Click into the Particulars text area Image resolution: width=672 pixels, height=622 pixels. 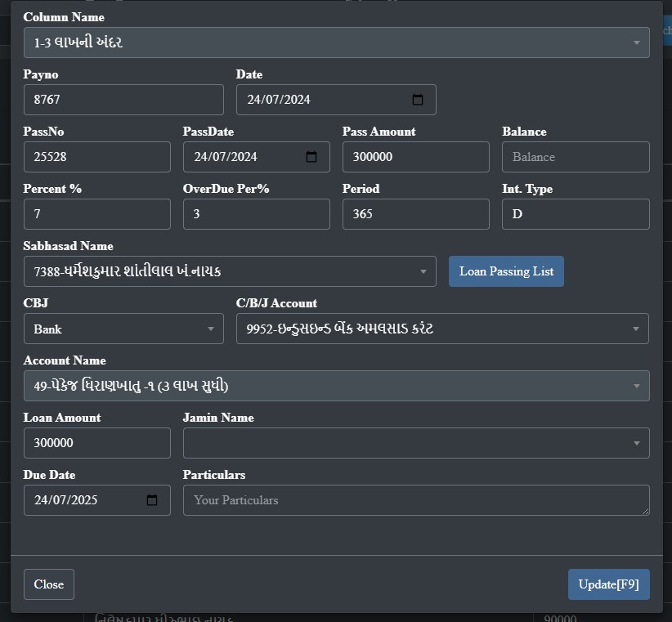[x=415, y=500]
